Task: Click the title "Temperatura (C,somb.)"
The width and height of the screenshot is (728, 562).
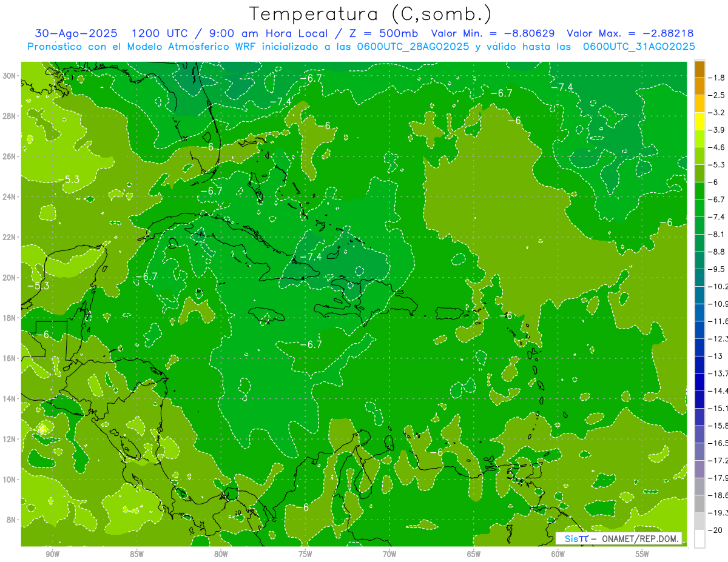Action: pos(370,14)
